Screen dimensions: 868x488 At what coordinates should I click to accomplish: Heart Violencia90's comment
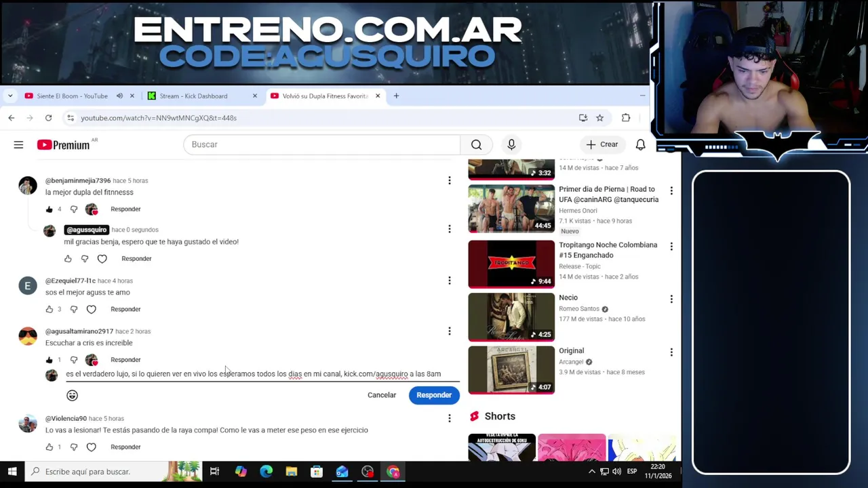[91, 447]
